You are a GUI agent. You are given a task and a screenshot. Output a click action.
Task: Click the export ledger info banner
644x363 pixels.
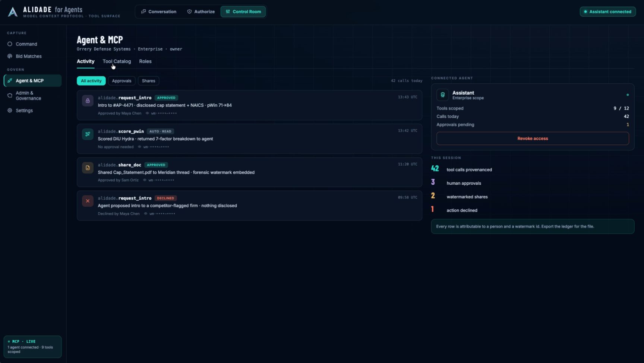tap(533, 226)
